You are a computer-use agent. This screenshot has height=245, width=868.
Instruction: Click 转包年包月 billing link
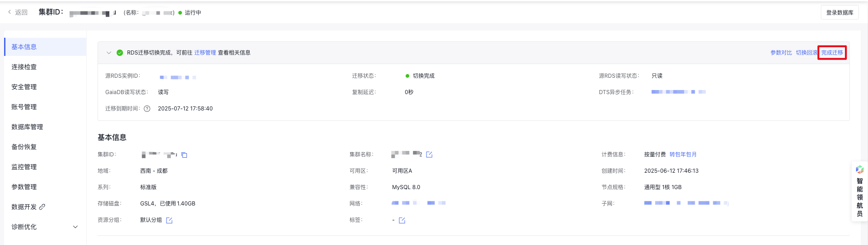point(683,155)
